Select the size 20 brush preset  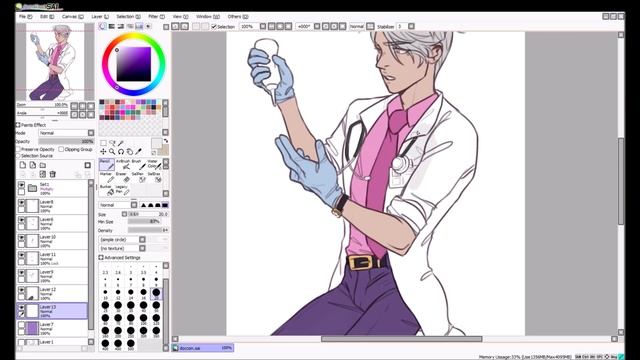pyautogui.click(x=156, y=293)
